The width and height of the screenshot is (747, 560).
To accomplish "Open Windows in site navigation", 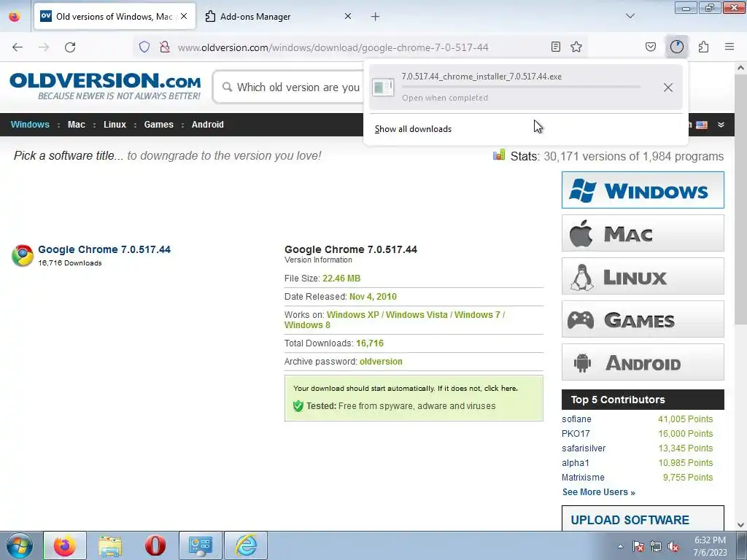I will (30, 124).
